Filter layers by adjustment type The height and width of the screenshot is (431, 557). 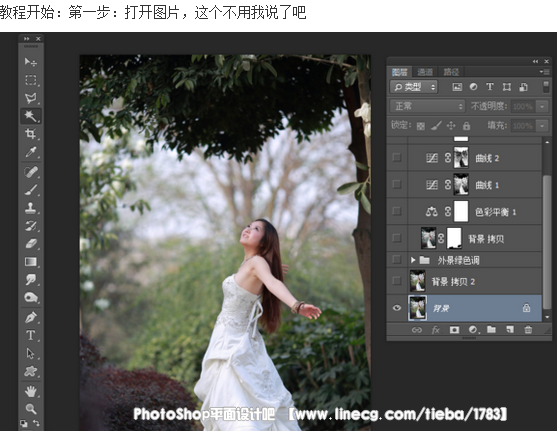(474, 87)
